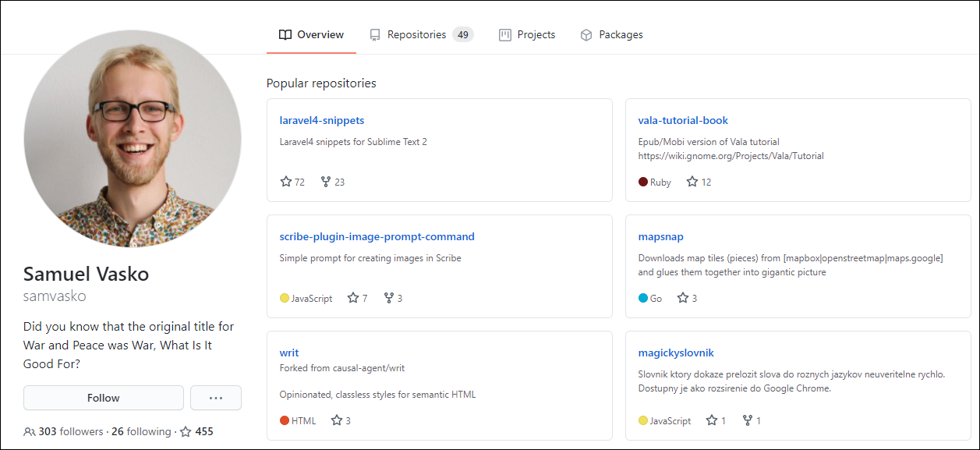Image resolution: width=980 pixels, height=450 pixels.
Task: Click the Ruby language color dot
Action: click(643, 182)
